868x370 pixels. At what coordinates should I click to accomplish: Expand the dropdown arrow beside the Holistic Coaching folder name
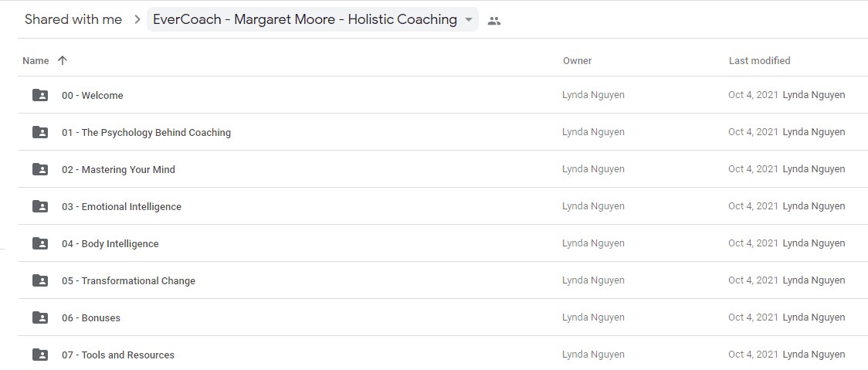coord(468,20)
